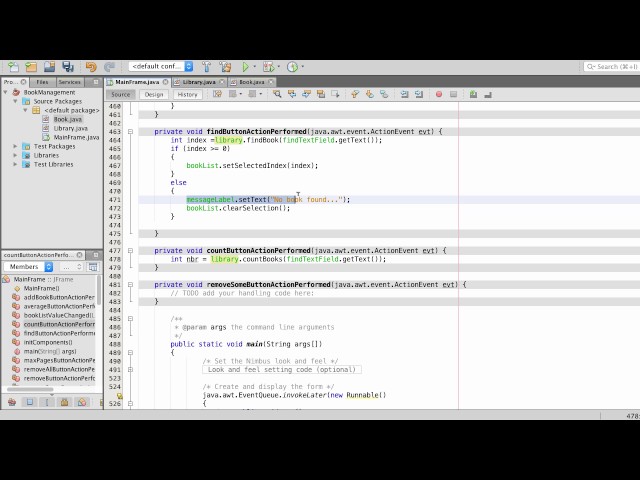Viewport: 640px width, 480px height.
Task: Collapse the default package node
Action: (x=25, y=110)
